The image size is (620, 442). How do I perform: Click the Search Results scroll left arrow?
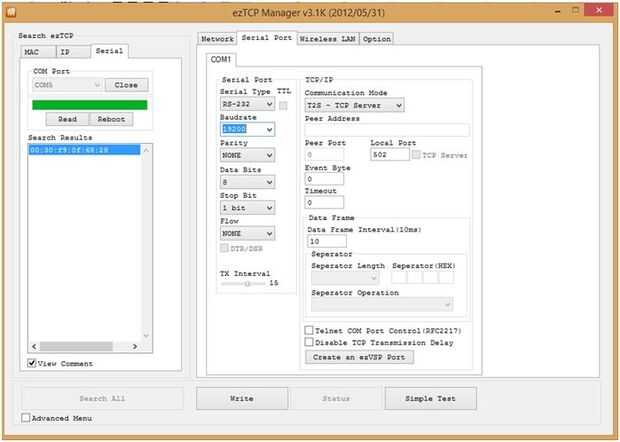pyautogui.click(x=34, y=346)
